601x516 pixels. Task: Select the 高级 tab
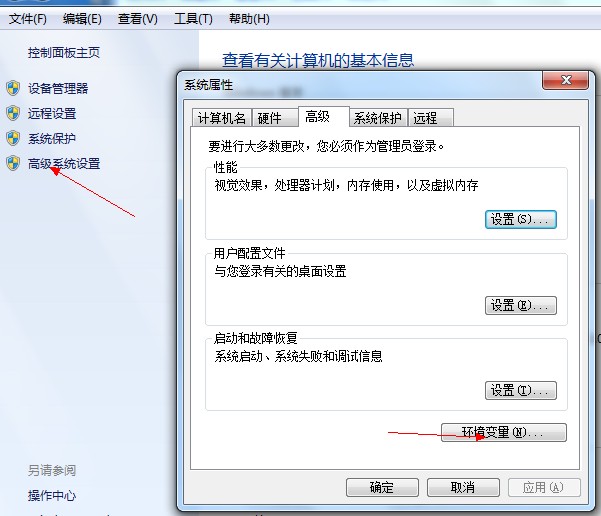[x=323, y=117]
